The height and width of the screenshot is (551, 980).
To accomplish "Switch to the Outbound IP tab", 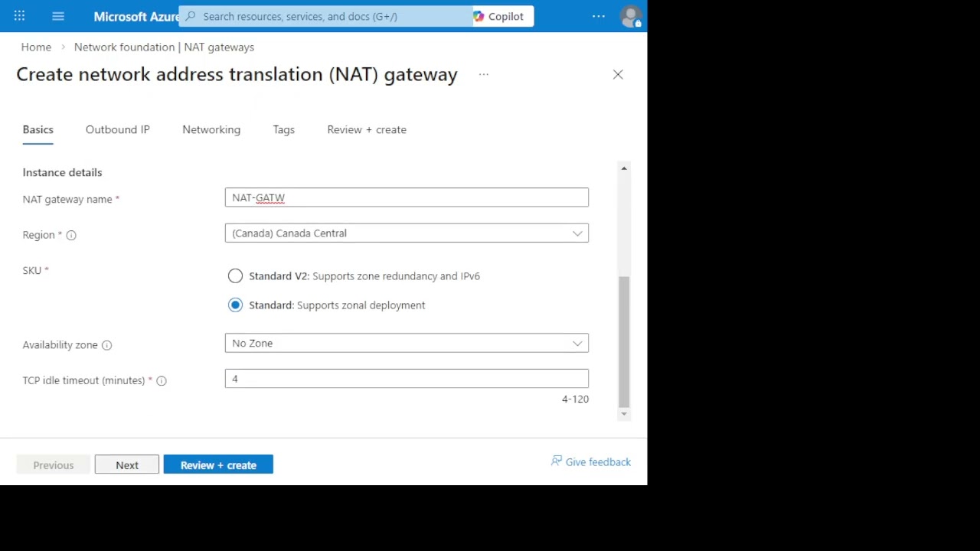I will [118, 130].
